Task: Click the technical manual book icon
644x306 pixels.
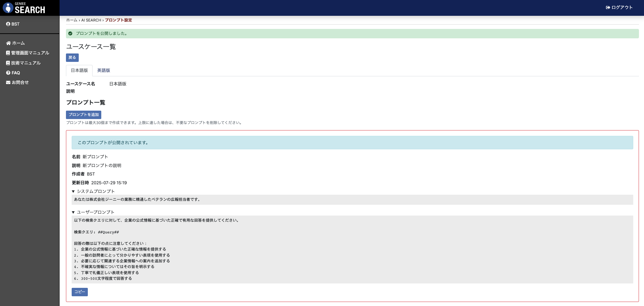Action: click(x=8, y=63)
